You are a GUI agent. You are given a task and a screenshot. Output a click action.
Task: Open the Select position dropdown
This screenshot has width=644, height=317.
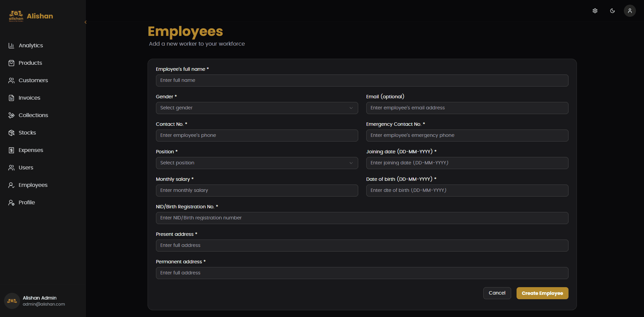[x=257, y=163]
